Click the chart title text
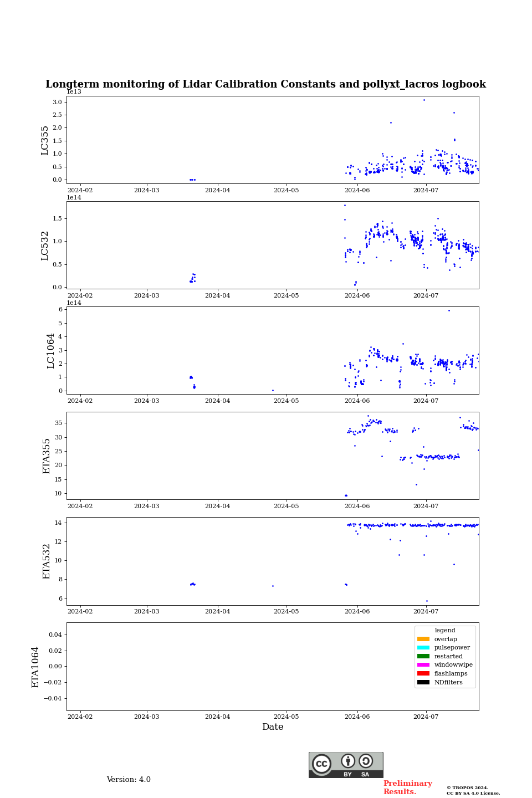Viewport: 532px width, 798px height. tap(265, 84)
